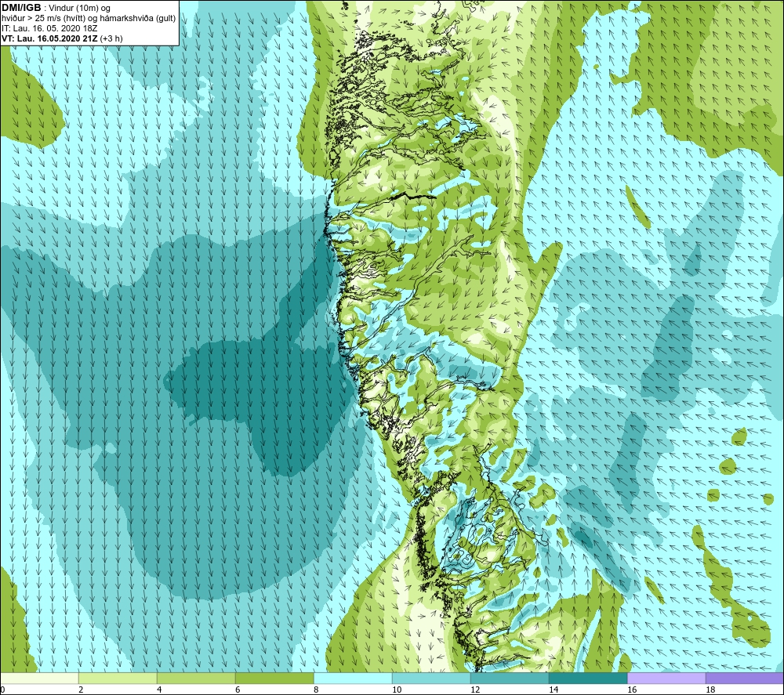Click the 6–8 m/s olive green legend swatch
The image size is (784, 695).
coord(274,678)
